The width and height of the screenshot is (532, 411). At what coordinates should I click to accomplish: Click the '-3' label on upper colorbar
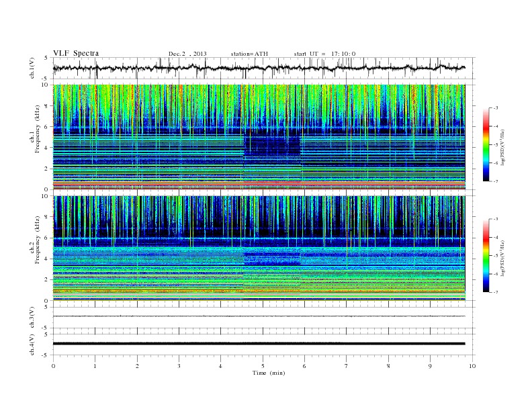point(496,108)
